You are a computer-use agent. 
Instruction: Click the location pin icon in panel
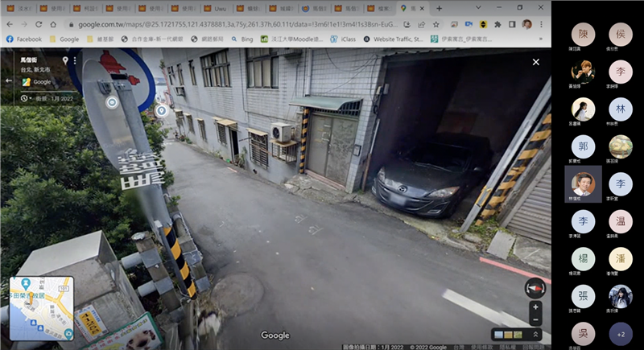click(x=64, y=60)
